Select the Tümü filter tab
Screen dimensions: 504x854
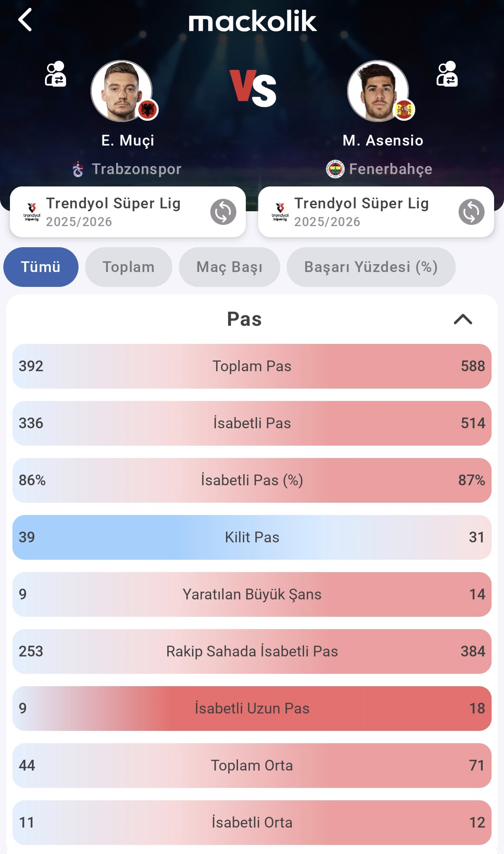click(40, 267)
